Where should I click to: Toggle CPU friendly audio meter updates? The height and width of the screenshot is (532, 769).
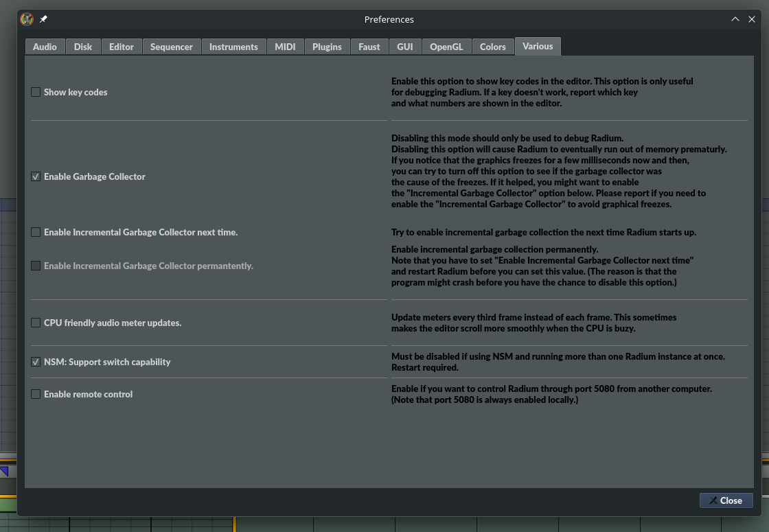36,323
